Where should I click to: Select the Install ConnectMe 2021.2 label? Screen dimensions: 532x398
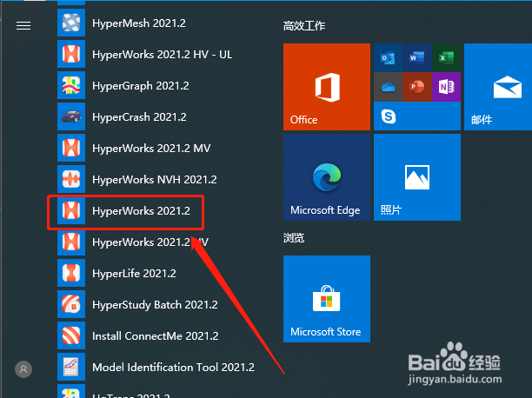(155, 335)
